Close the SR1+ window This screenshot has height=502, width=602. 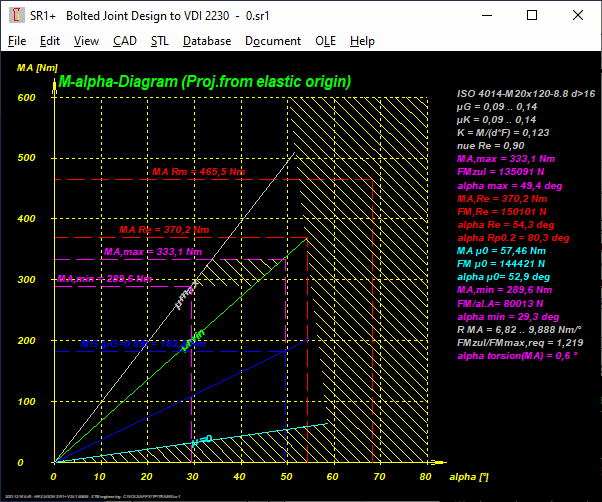click(577, 16)
